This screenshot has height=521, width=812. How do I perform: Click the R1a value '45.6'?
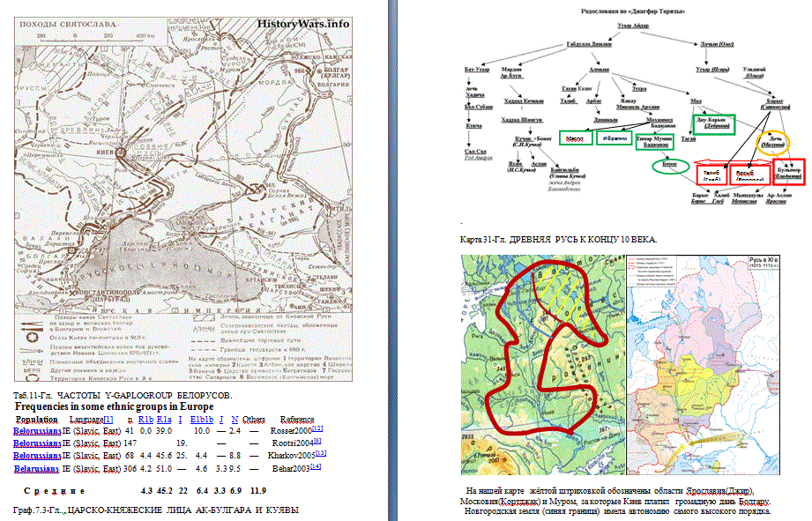[165, 456]
